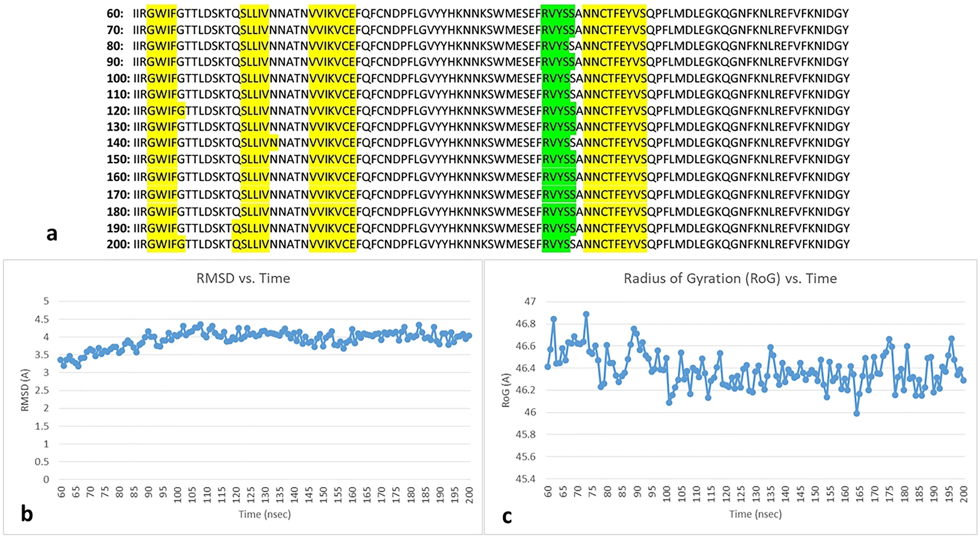Viewport: 980px width, 538px height.
Task: Click panel label "a" beside the sequences
Action: pyautogui.click(x=52, y=234)
